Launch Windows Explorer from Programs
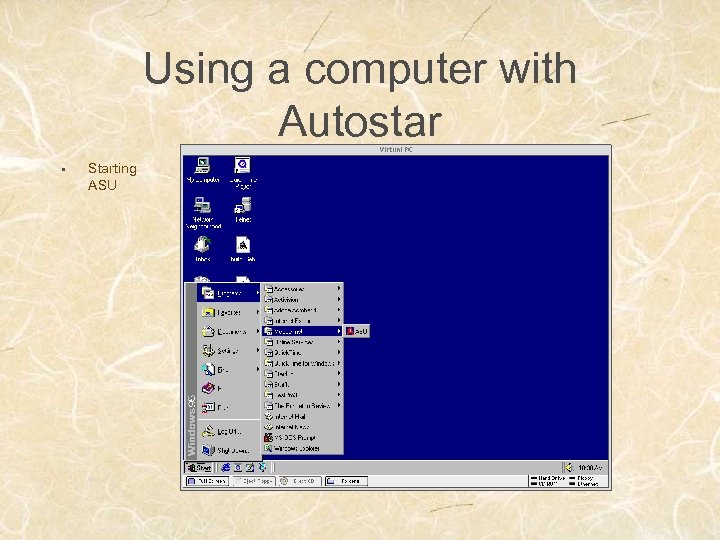 click(303, 448)
